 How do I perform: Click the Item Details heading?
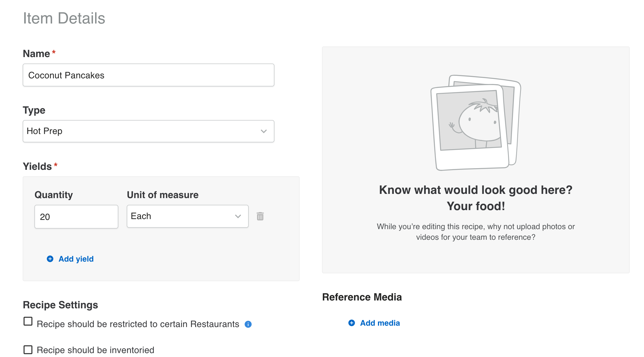[64, 18]
